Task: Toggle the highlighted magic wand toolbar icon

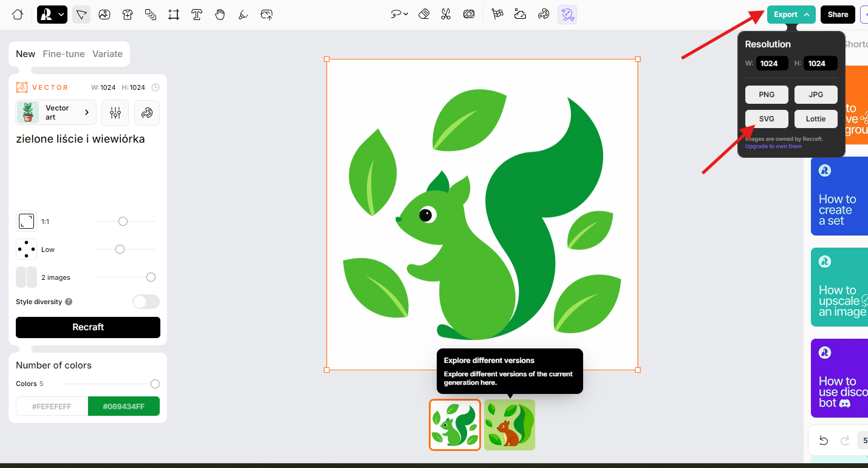Action: 567,15
